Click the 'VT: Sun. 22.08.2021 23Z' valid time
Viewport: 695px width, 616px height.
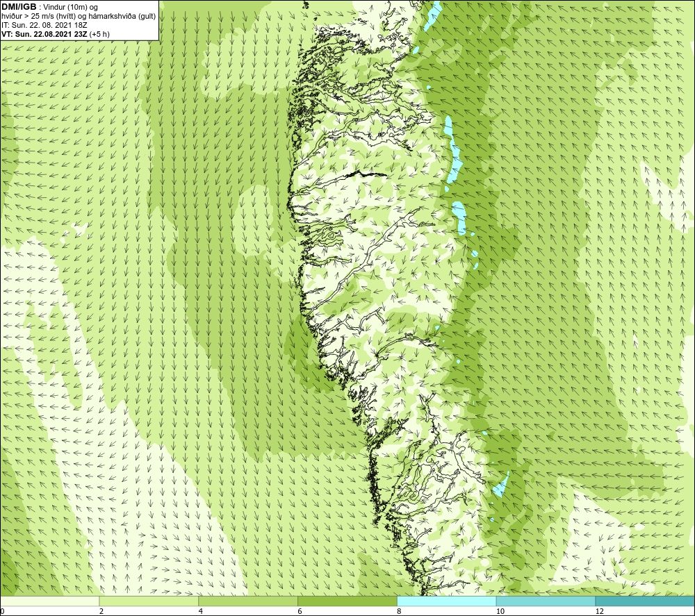tap(44, 34)
